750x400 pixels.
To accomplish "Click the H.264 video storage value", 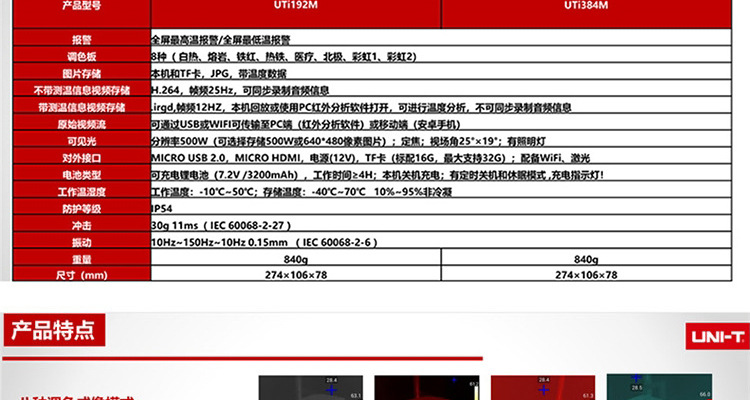I will 240,90.
